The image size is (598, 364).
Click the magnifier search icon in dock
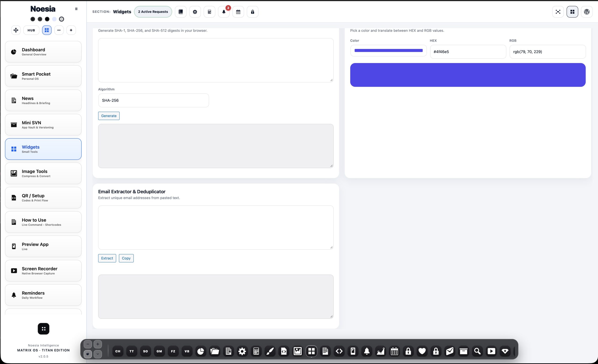477,351
